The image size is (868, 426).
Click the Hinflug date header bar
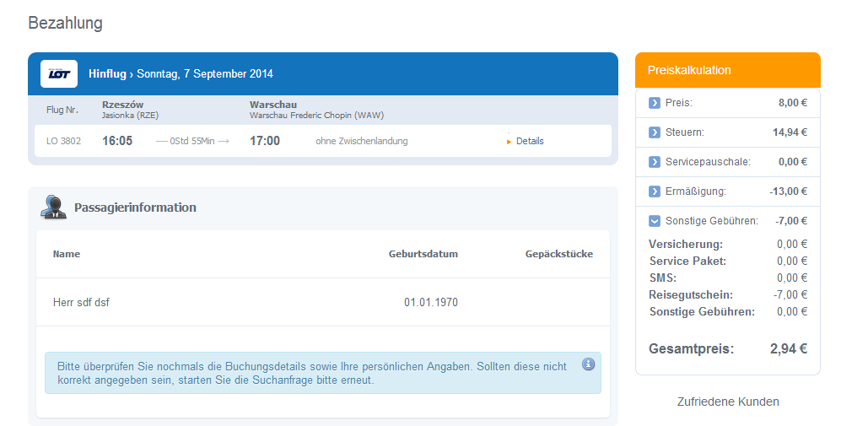(323, 73)
